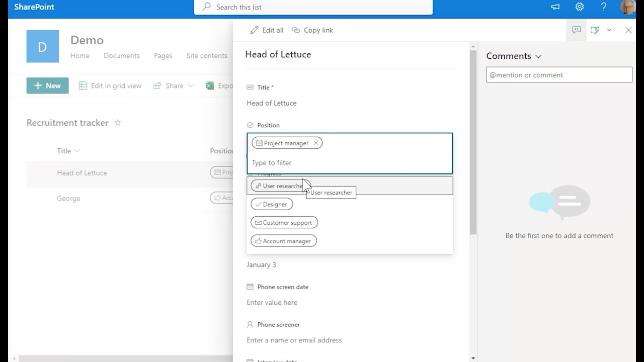Open the Pages navigation link
This screenshot has width=644, height=362.
[x=163, y=56]
